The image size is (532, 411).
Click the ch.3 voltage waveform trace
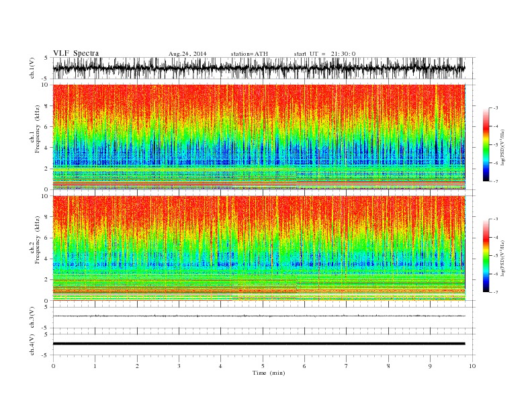click(259, 316)
